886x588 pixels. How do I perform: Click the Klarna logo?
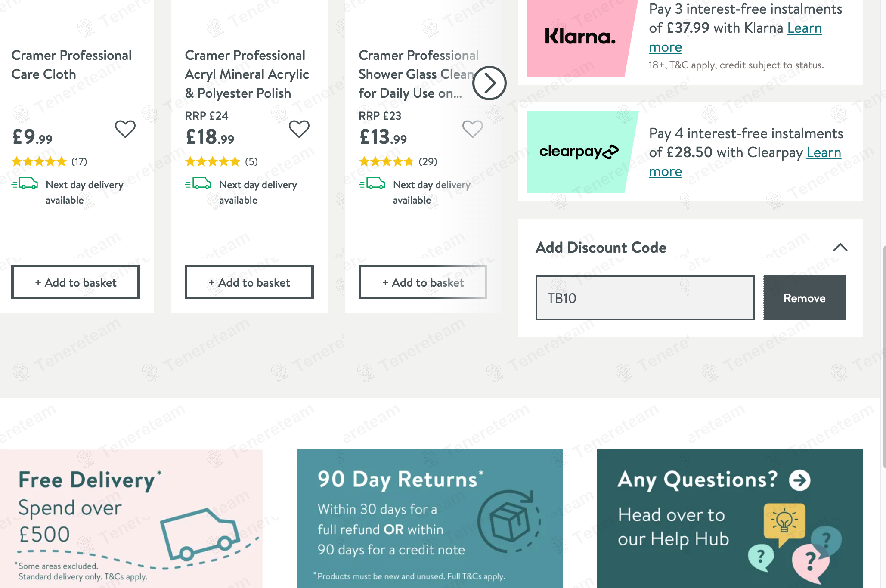[580, 37]
